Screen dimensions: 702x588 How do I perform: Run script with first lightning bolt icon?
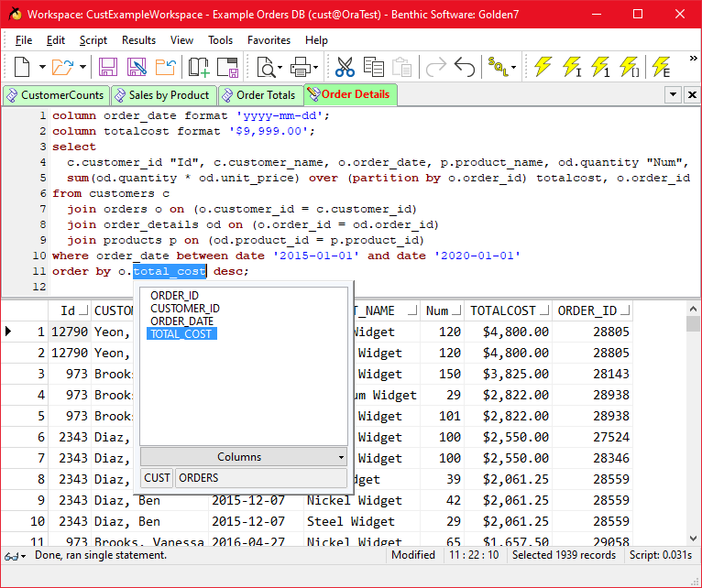[x=543, y=67]
